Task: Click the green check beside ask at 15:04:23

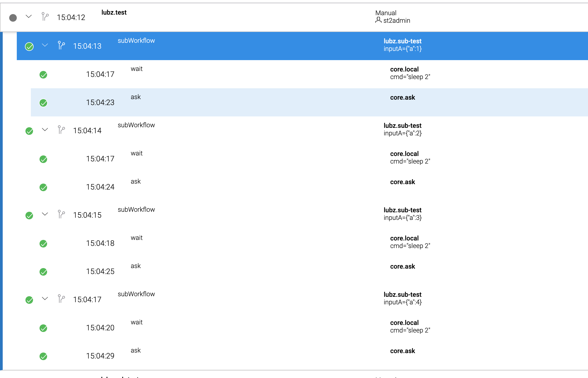Action: pos(43,103)
